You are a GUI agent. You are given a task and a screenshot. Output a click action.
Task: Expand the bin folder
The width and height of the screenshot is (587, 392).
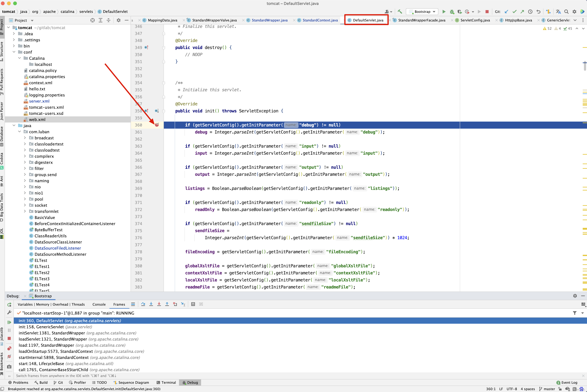[x=14, y=46]
